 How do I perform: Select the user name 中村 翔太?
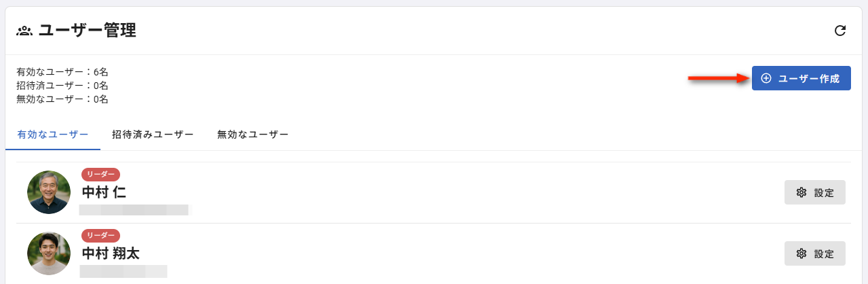point(111,253)
